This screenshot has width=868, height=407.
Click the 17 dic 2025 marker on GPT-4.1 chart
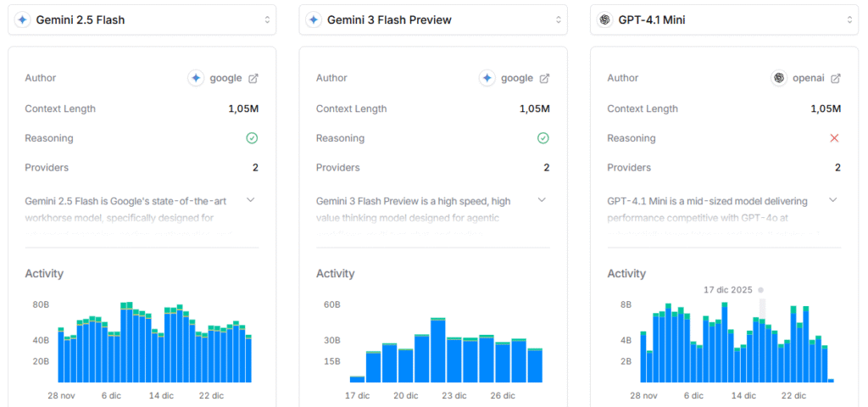(762, 290)
